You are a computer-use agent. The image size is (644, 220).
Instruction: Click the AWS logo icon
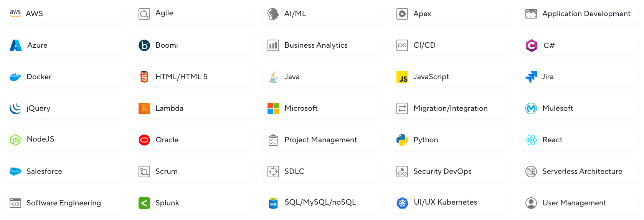pos(15,13)
